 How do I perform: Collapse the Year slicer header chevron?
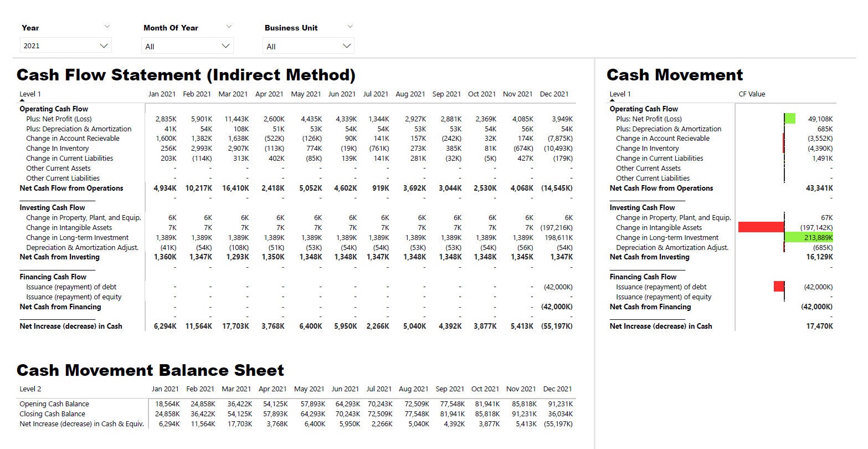pos(107,27)
